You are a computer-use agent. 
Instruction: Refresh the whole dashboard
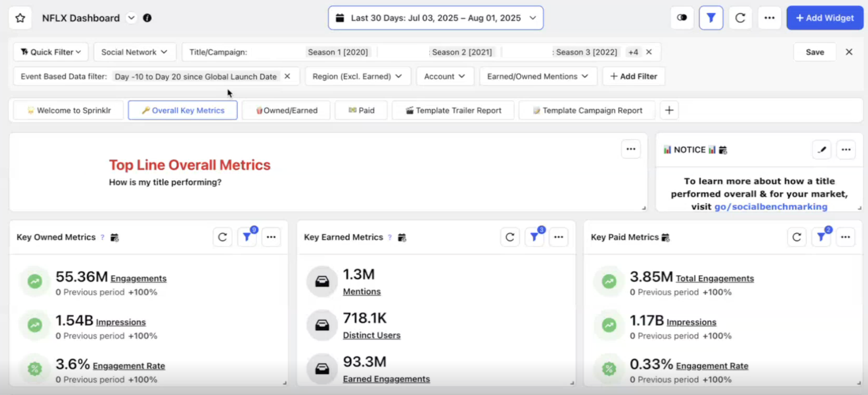tap(740, 18)
